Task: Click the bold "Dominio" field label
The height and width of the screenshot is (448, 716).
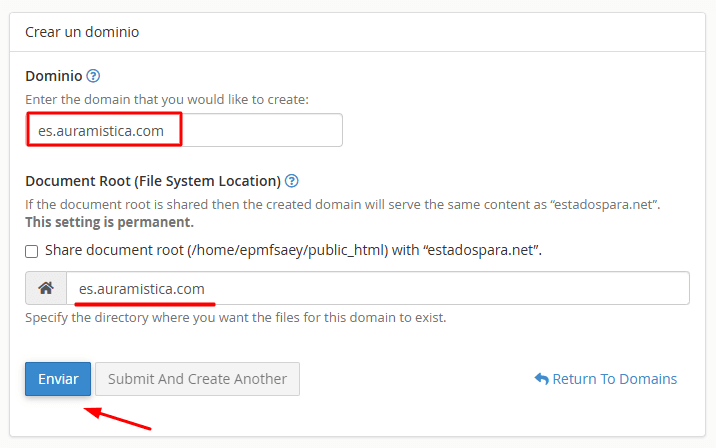Action: pyautogui.click(x=53, y=76)
